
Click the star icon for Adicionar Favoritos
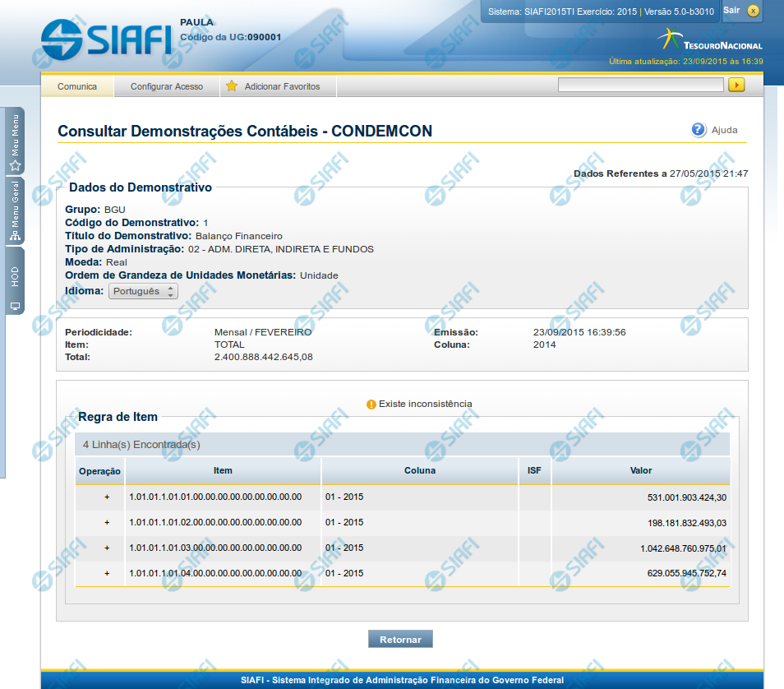[x=232, y=86]
